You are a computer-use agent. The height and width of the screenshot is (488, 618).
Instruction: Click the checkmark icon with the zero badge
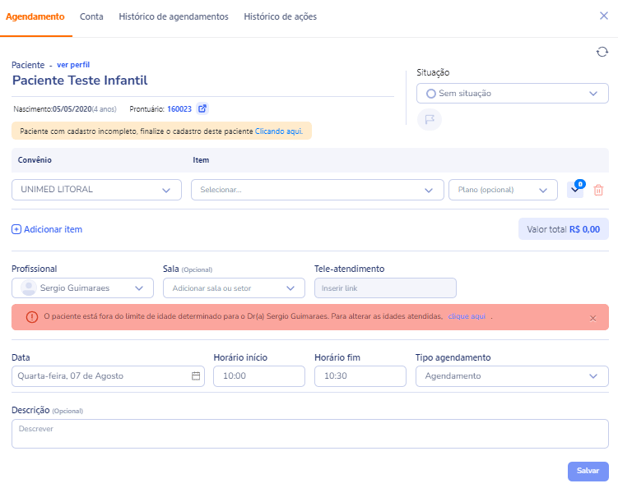575,189
